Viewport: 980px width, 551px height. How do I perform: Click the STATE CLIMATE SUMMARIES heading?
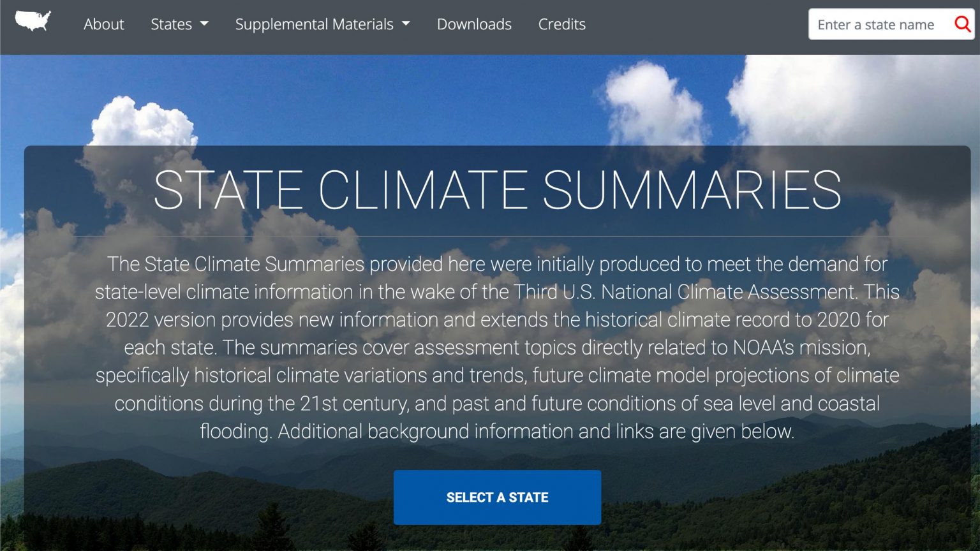coord(498,190)
